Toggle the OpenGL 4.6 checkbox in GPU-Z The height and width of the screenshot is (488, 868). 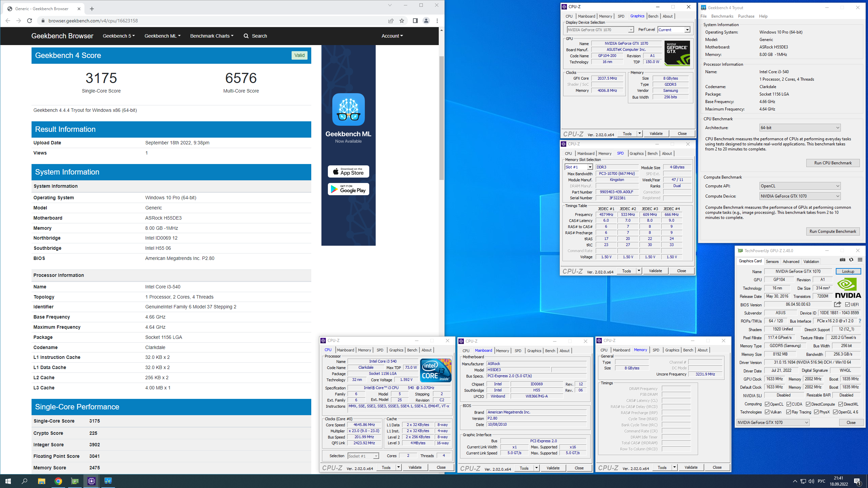(x=835, y=412)
